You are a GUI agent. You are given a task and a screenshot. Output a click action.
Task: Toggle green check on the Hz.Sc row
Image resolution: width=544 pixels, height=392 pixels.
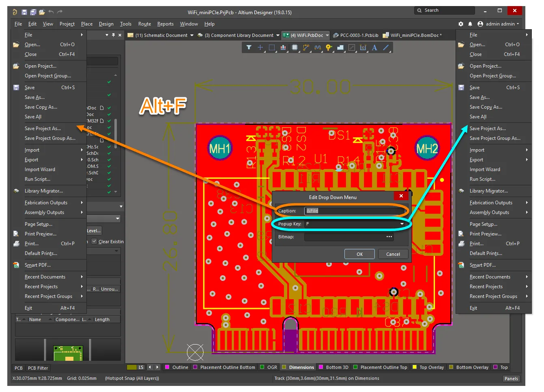coord(109,147)
